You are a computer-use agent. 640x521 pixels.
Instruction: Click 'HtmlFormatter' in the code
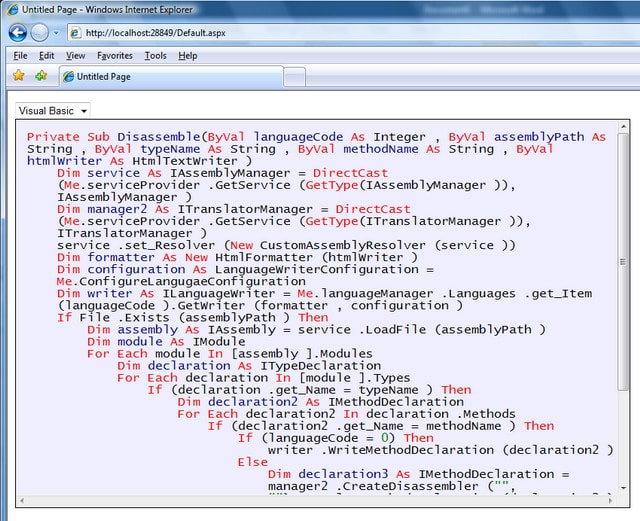click(x=264, y=257)
